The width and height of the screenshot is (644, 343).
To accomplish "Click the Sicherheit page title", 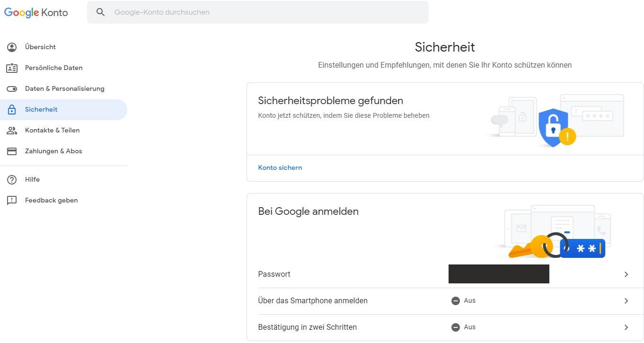I will coord(445,47).
